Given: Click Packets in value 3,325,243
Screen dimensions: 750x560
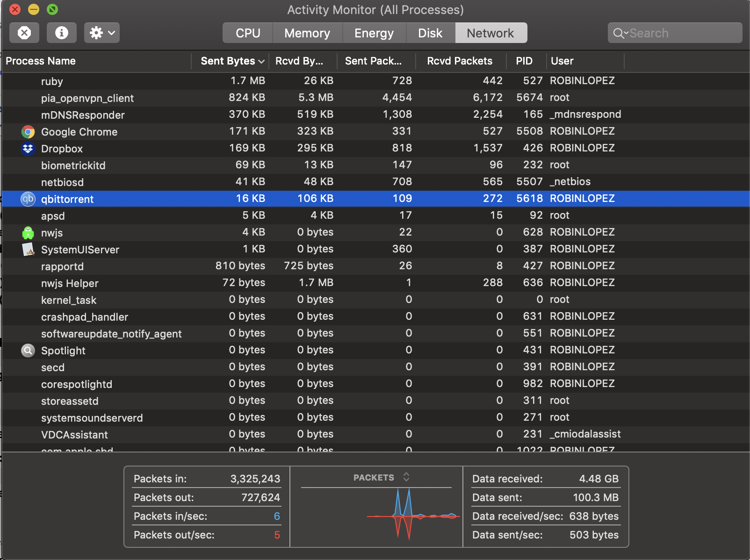Looking at the screenshot, I should click(x=255, y=479).
